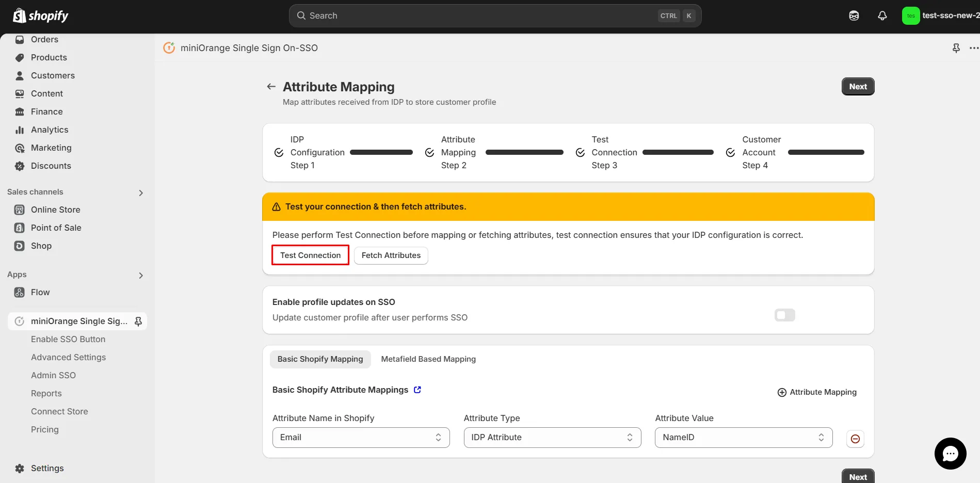Toggle Enable profile updates on SSO switch

pos(785,315)
